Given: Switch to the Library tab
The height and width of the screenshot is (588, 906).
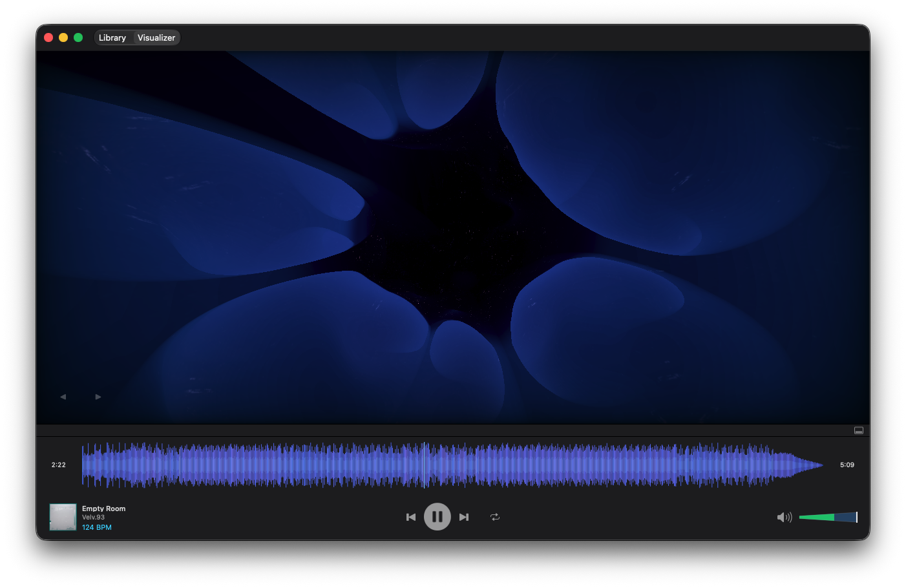Looking at the screenshot, I should 112,37.
